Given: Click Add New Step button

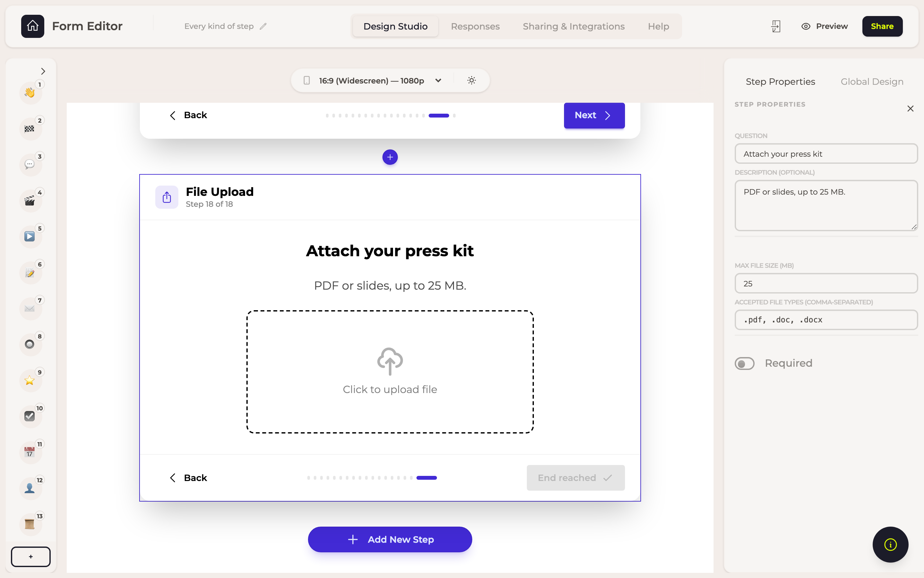Looking at the screenshot, I should tap(390, 539).
